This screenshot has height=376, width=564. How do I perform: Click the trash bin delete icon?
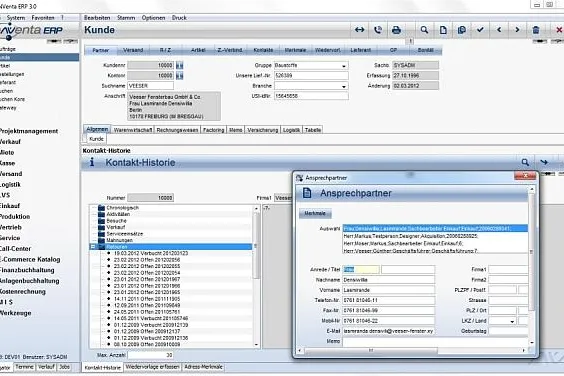536,30
